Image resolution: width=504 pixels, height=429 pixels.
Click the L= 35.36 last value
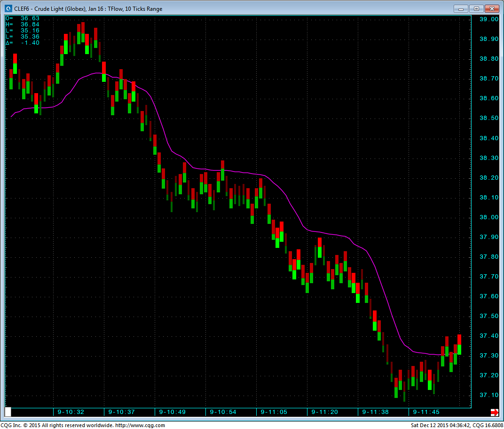pyautogui.click(x=23, y=37)
